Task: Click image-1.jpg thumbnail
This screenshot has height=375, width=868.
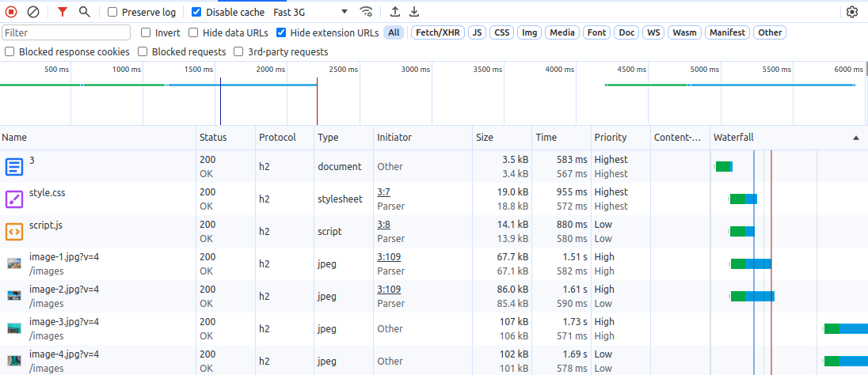Action: pos(14,263)
